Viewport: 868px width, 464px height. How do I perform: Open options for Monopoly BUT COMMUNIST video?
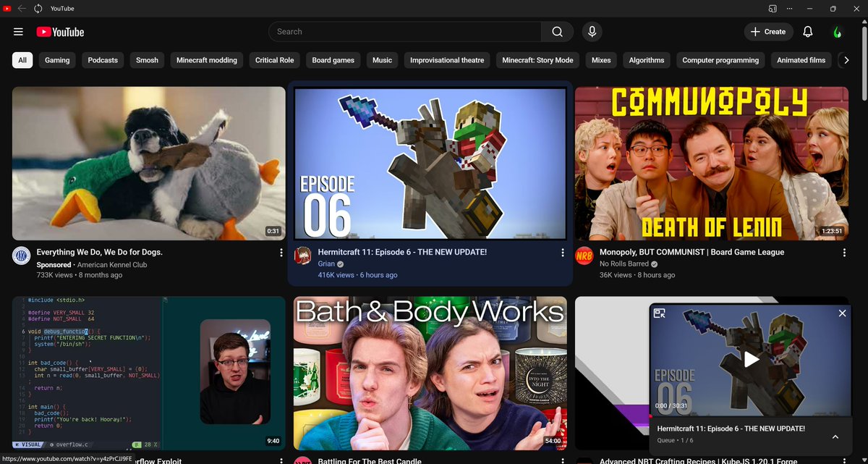(x=844, y=253)
